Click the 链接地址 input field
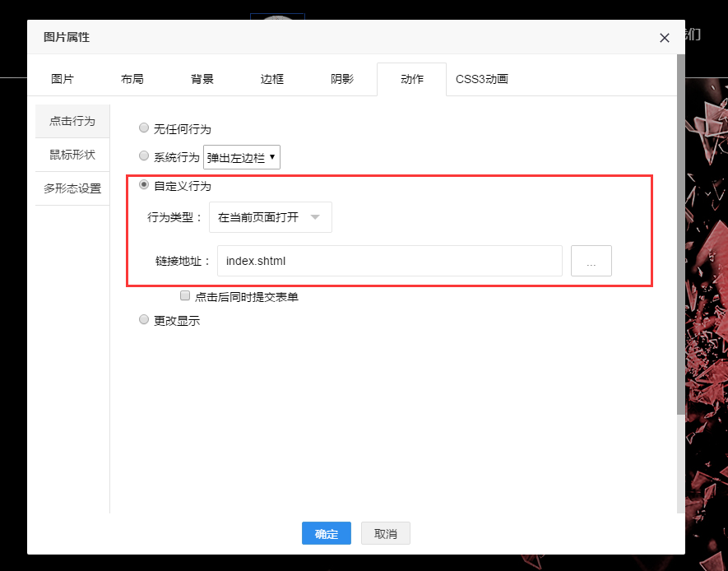Viewport: 728px width, 571px height. [x=389, y=262]
